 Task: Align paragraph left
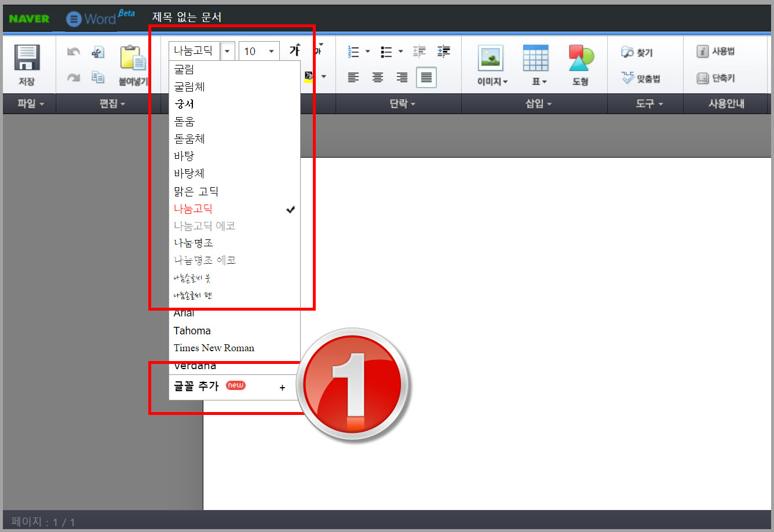click(353, 77)
